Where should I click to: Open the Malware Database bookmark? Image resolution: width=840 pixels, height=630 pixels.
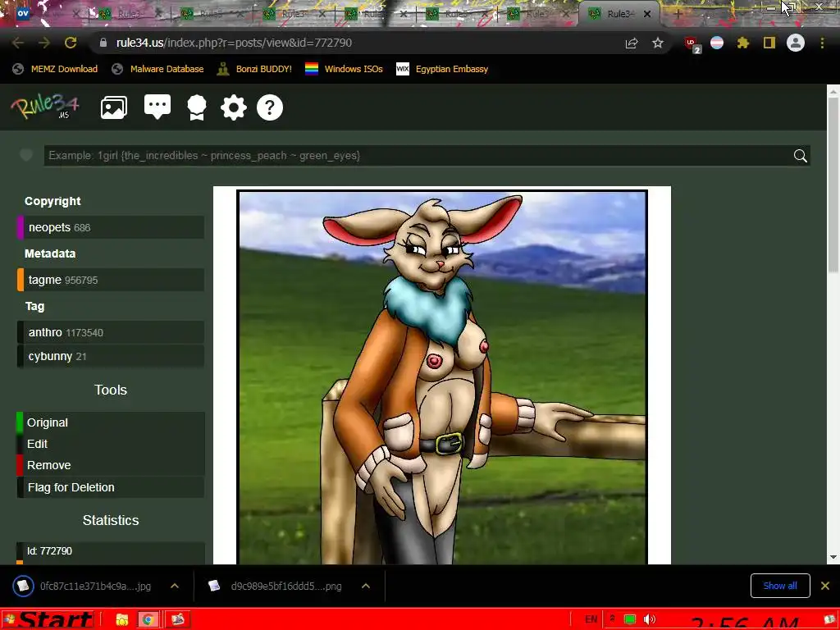[x=157, y=69]
